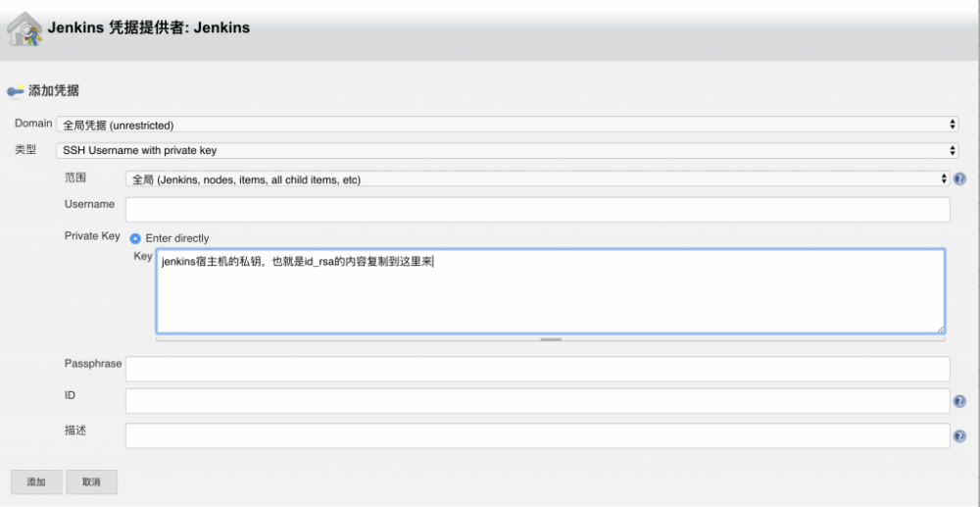Viewport: 980px width, 507px height.
Task: Open help icon for the 范围 field
Action: click(960, 178)
